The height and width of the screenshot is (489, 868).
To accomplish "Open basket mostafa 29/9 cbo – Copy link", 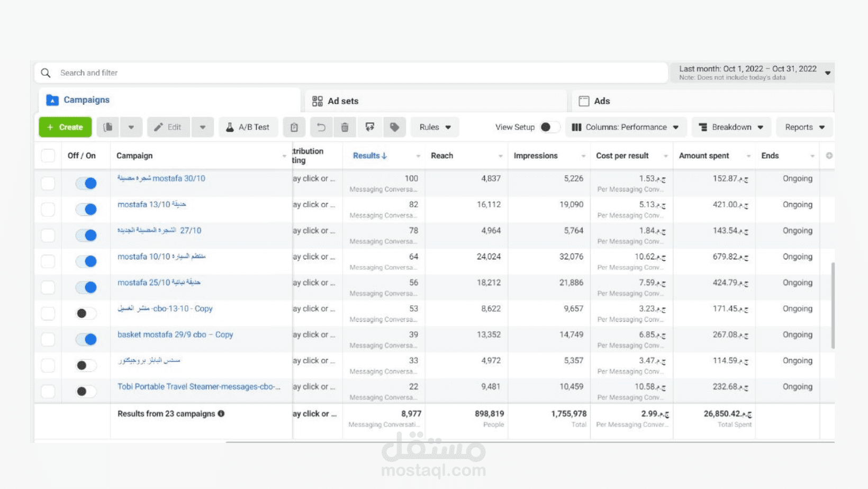I will coord(175,334).
